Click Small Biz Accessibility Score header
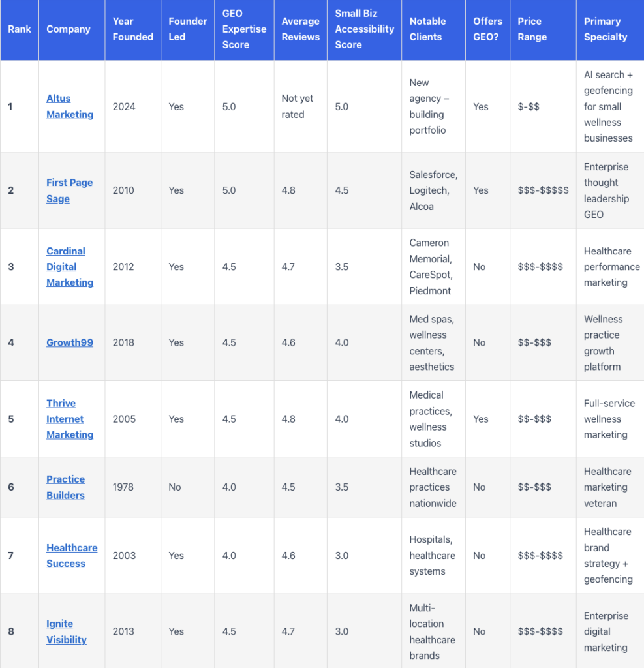This screenshot has height=668, width=644. pos(365,29)
